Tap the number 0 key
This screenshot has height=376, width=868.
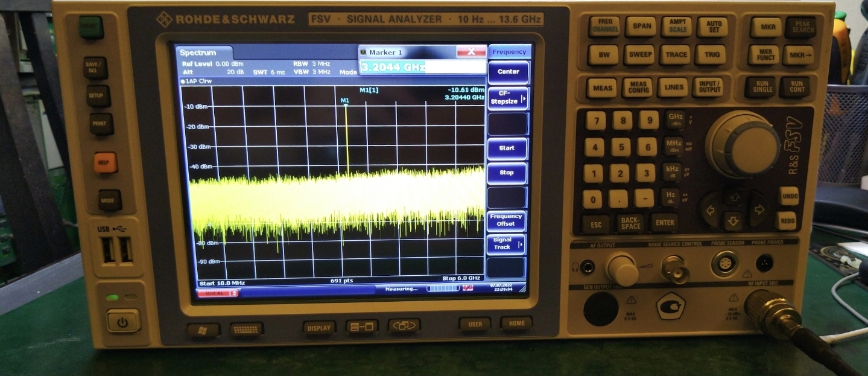[593, 199]
